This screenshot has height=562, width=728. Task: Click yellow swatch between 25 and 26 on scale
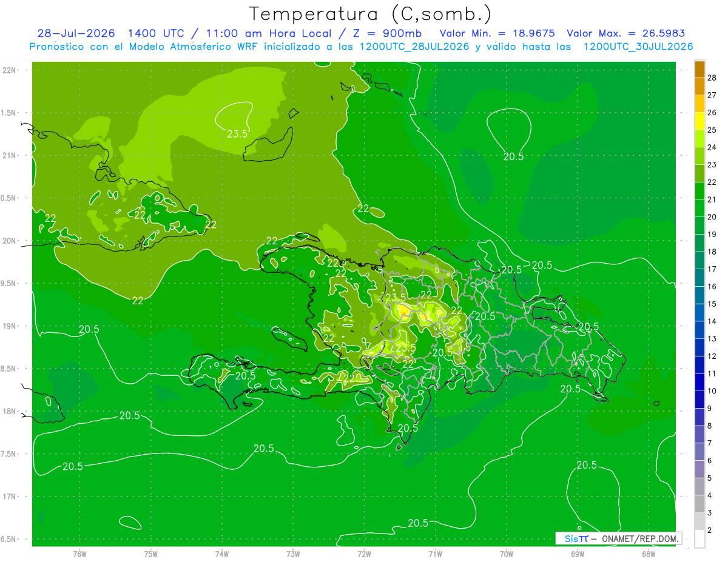point(699,121)
